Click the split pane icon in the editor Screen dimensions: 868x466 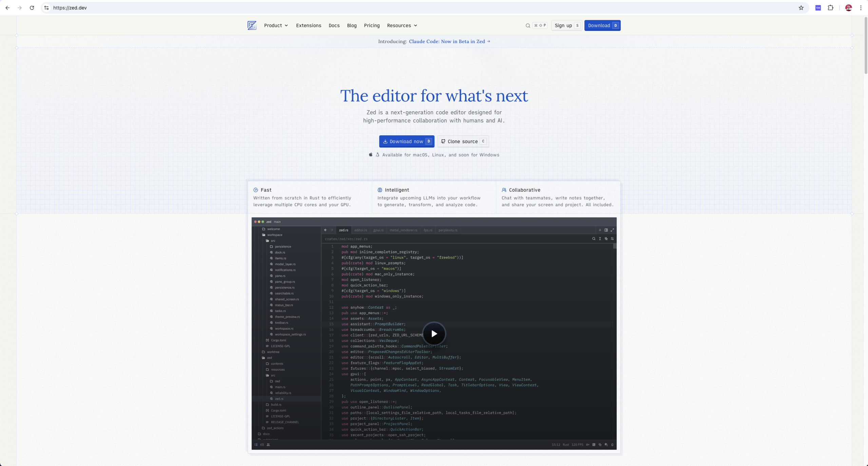tap(606, 230)
